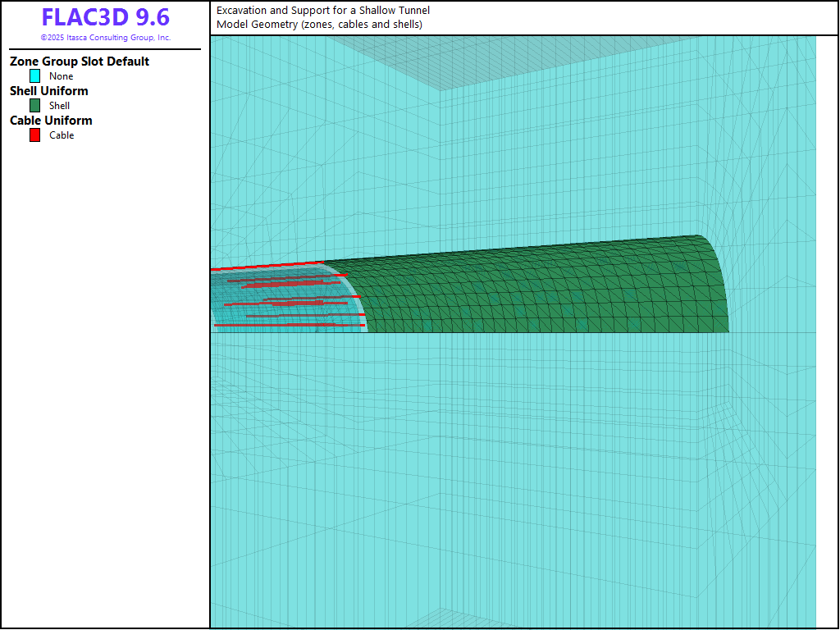Click the green Shell color swatch
840x630 pixels.
pos(35,106)
